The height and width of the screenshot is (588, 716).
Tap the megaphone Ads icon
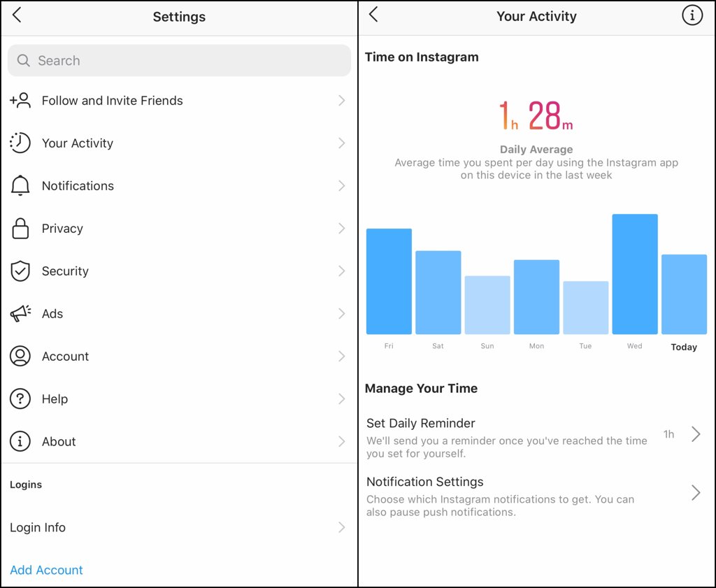(x=20, y=314)
